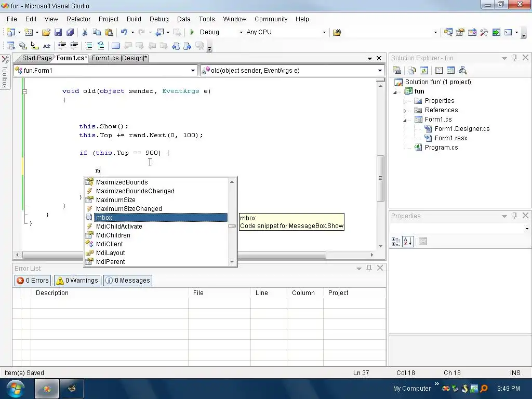Click Solution Explorer View Code icon
This screenshot has width=532, height=399.
point(439,70)
